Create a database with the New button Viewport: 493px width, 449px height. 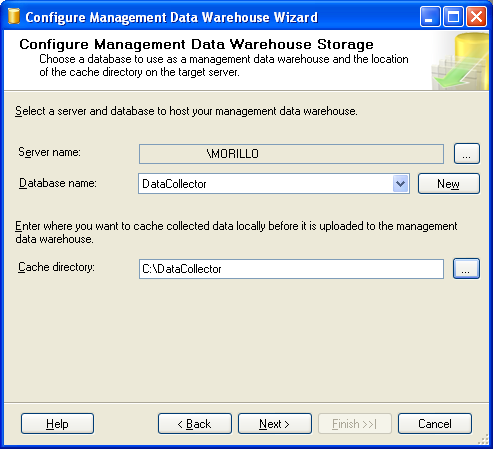coord(449,183)
